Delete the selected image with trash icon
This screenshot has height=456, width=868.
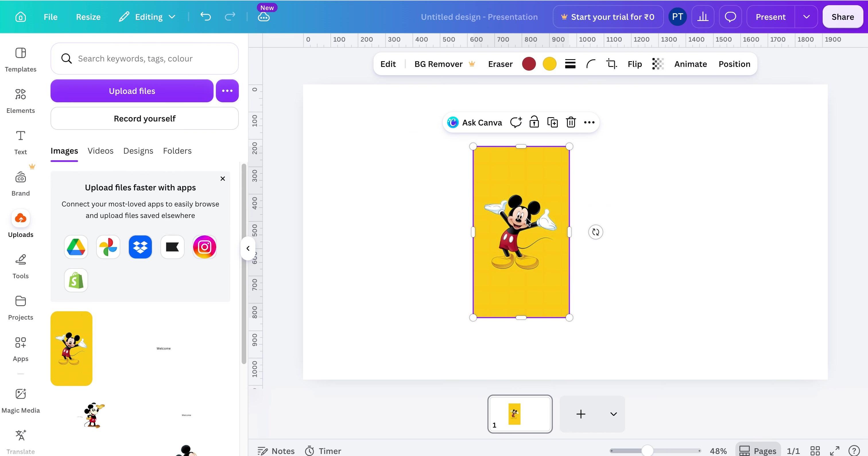571,122
